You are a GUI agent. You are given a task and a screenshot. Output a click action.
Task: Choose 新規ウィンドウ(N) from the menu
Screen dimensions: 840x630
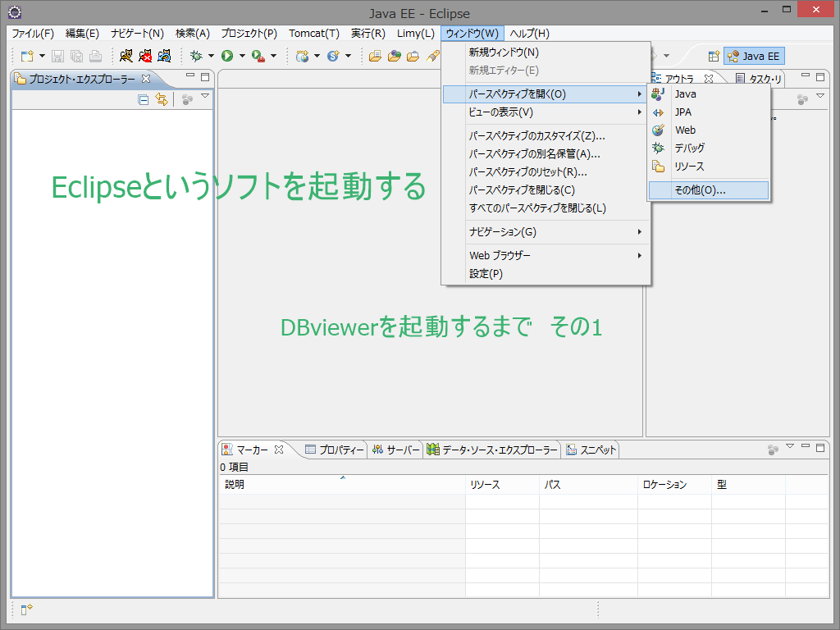(x=546, y=52)
